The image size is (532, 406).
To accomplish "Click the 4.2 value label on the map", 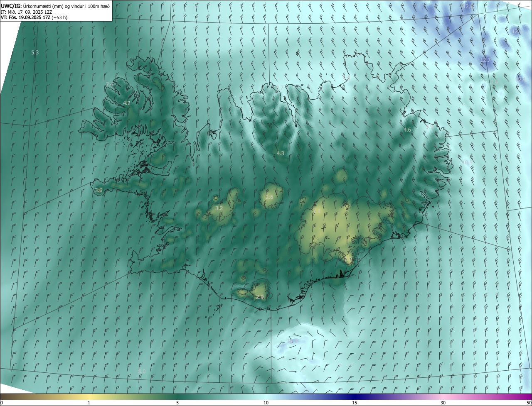I will tap(127, 103).
